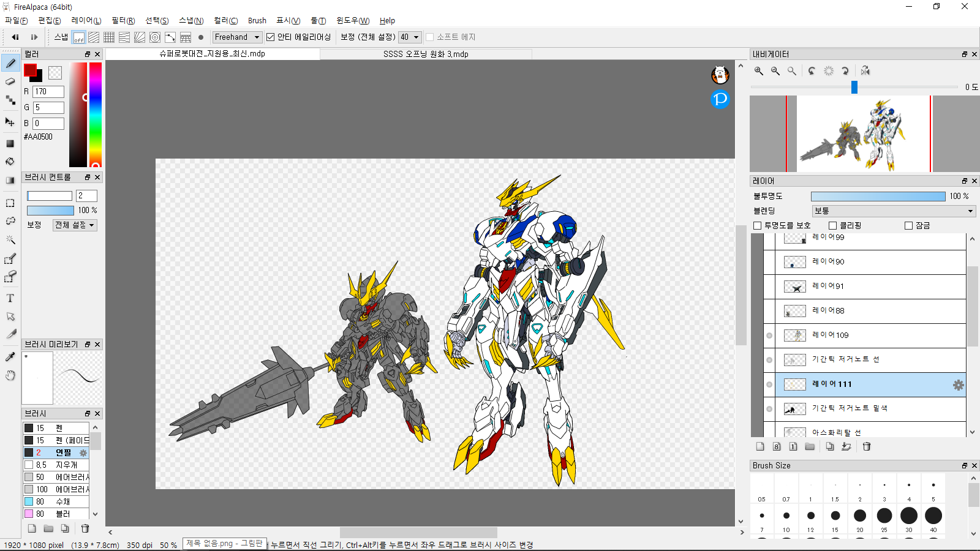The width and height of the screenshot is (980, 551).
Task: Click the zoom in icon in Navigator
Action: point(759,71)
